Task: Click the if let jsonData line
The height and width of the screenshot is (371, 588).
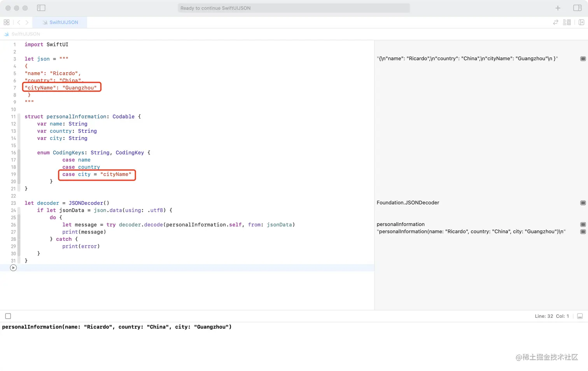Action: 105,210
